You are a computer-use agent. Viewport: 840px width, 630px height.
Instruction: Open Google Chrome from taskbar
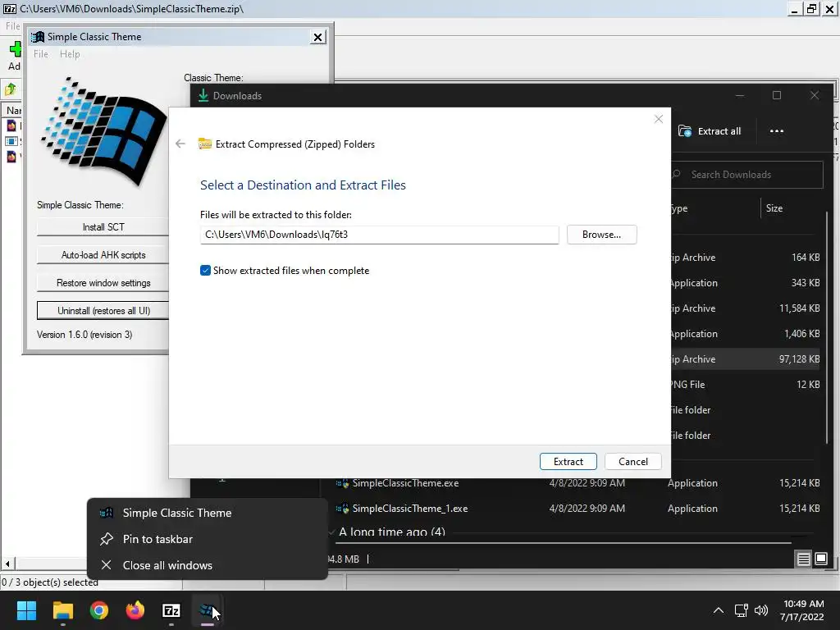click(x=99, y=610)
